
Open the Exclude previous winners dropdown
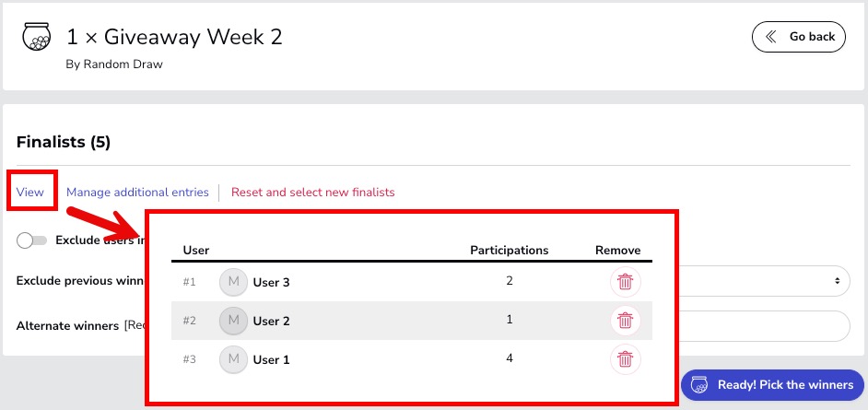[x=764, y=281]
